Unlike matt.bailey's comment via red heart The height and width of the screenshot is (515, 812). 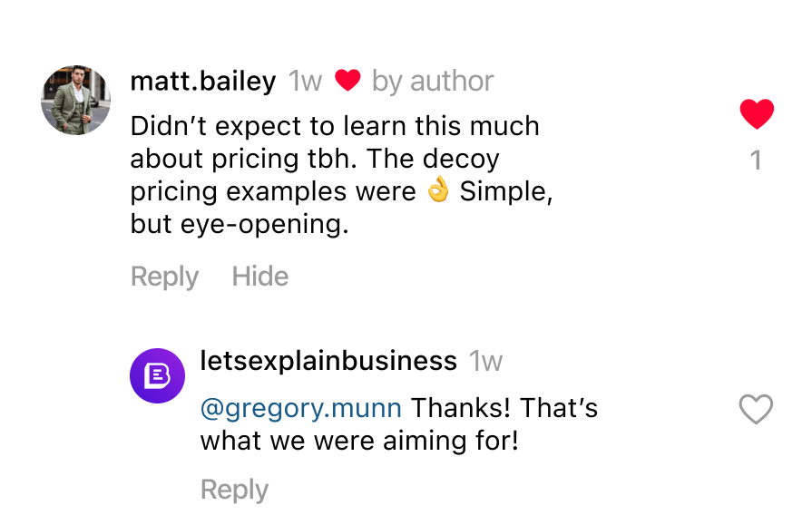tap(757, 114)
